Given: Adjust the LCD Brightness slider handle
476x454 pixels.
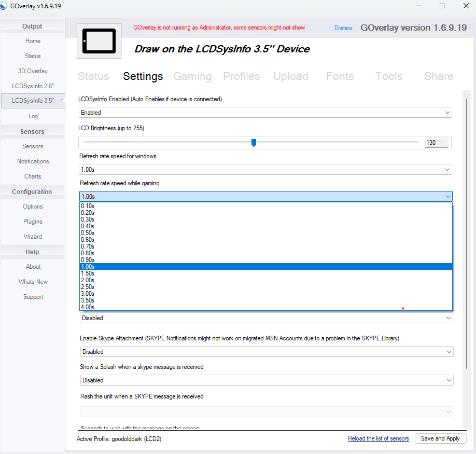Looking at the screenshot, I should point(254,143).
